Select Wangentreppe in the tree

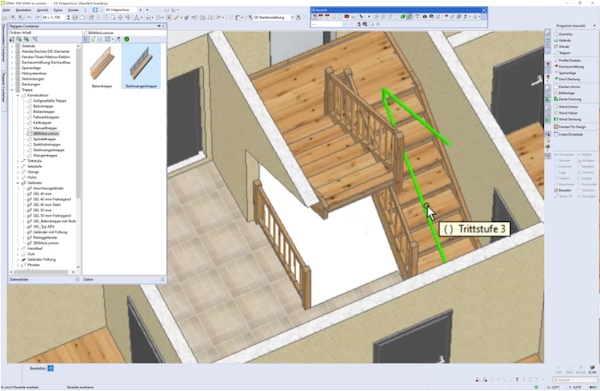pyautogui.click(x=45, y=156)
